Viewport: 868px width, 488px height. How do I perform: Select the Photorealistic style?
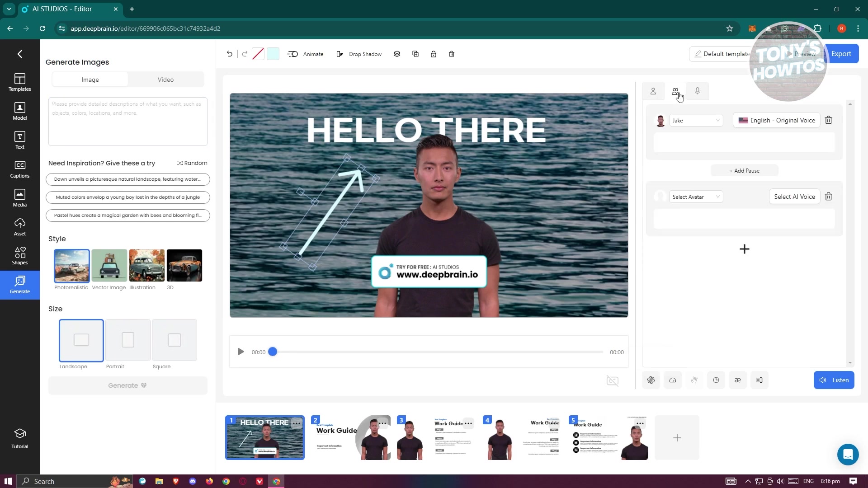click(71, 266)
